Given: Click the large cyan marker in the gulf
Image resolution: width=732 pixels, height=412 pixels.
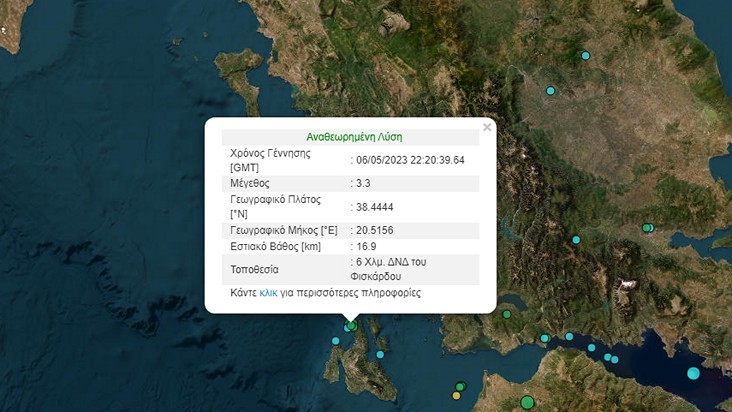Looking at the screenshot, I should click(x=694, y=373).
